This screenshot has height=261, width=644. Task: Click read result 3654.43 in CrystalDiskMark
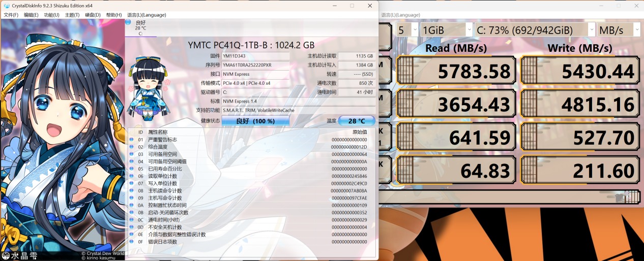[x=456, y=105]
